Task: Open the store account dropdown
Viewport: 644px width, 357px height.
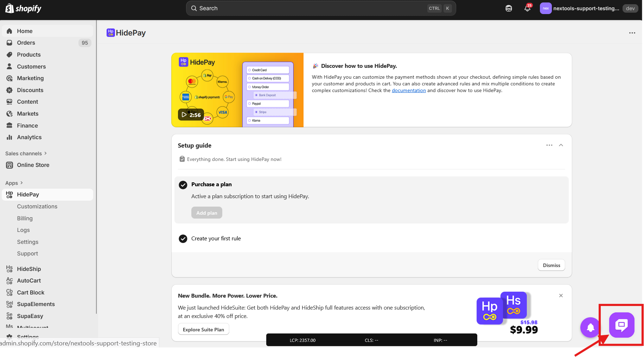Action: 589,8
